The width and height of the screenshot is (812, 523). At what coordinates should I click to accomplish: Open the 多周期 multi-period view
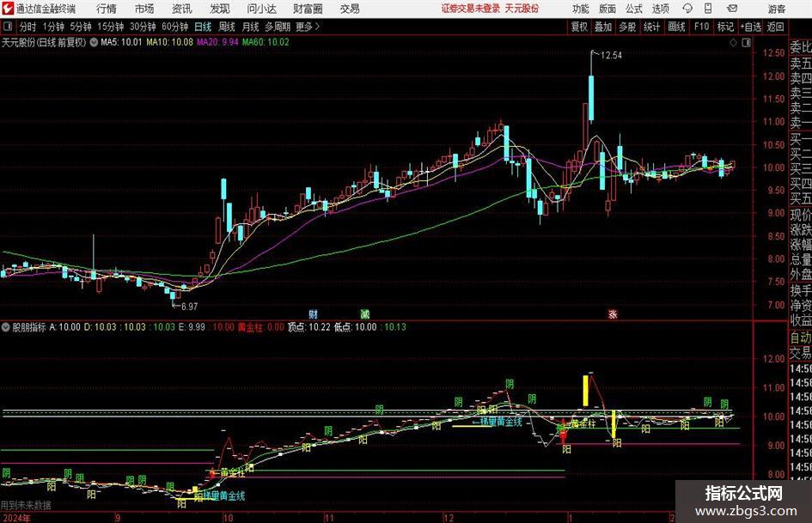[278, 27]
